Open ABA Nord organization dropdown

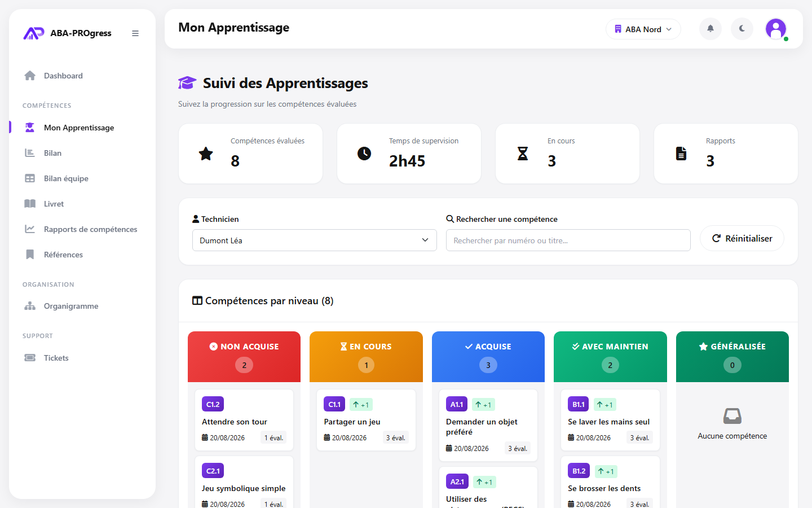[643, 29]
